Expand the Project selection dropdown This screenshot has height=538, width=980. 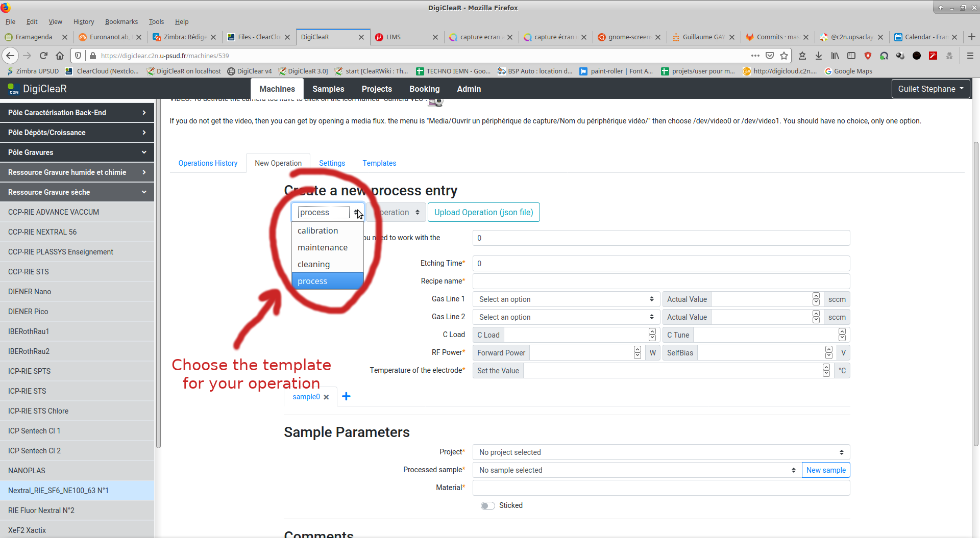tap(660, 452)
